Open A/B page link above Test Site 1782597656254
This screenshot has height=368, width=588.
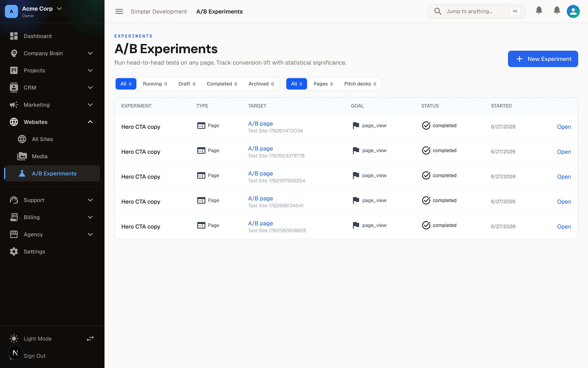click(260, 174)
